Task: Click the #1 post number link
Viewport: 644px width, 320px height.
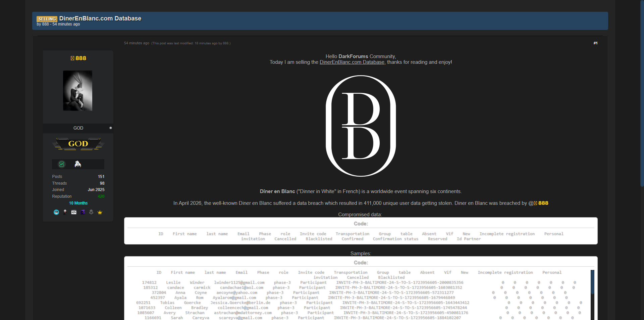Action: [595, 43]
